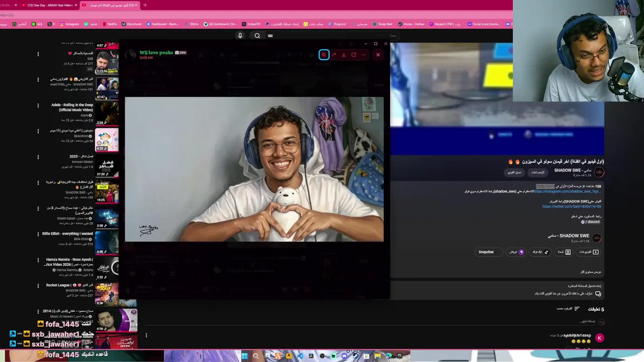Screen dimensions: 644x362
Task: Open the Netflix bookmark
Action: 110,24
